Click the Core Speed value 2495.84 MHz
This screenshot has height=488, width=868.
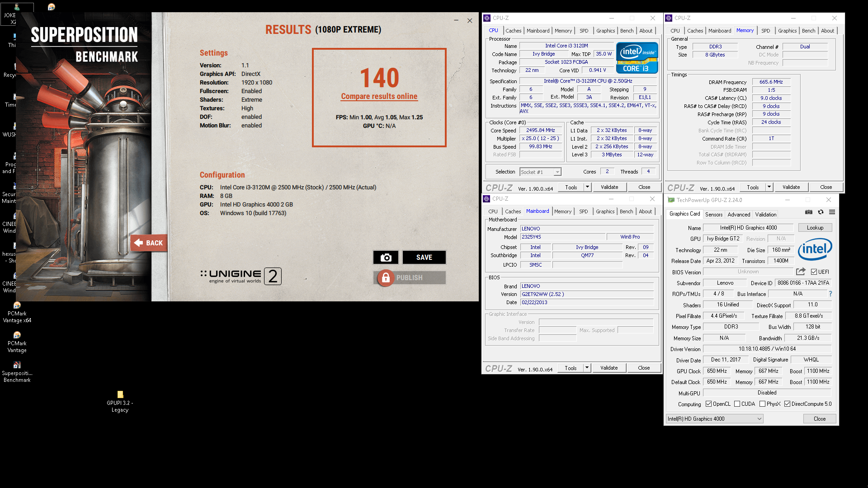coord(540,130)
